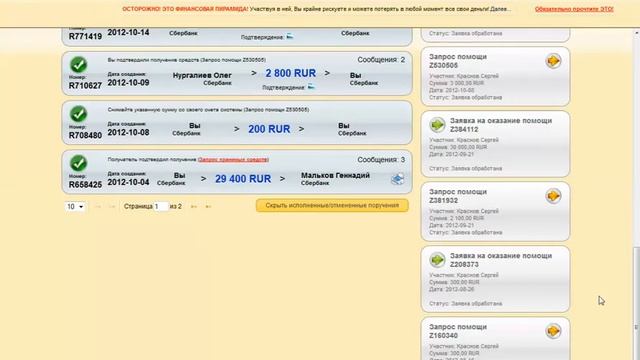The width and height of the screenshot is (640, 360).
Task: Go to last page arrow in pagination
Action: [208, 207]
